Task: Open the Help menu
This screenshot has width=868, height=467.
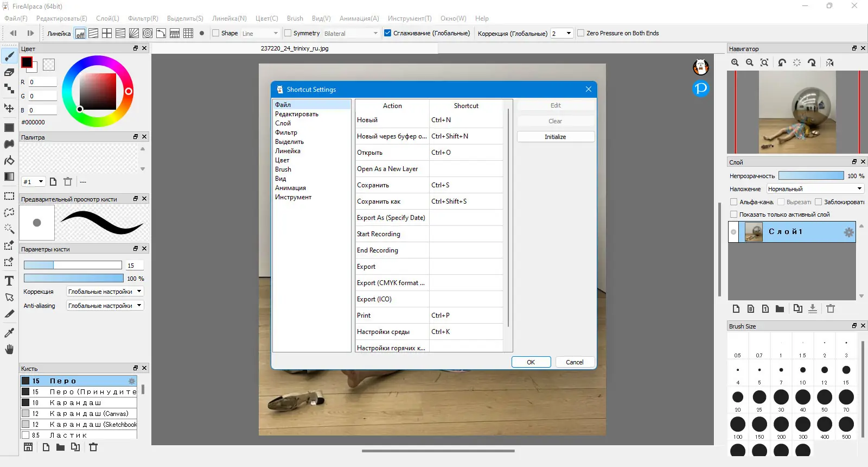Action: click(x=482, y=18)
